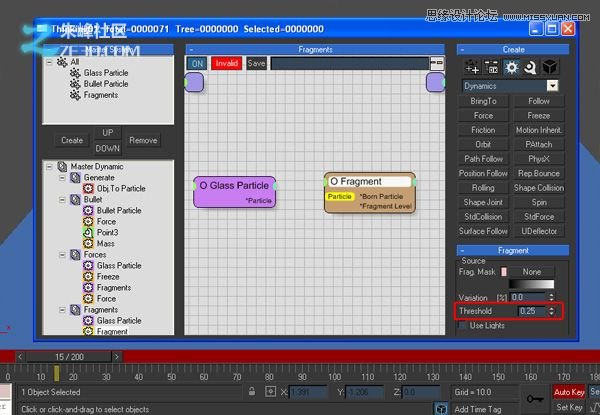
Task: Click the Remove button under particle groups
Action: (143, 140)
